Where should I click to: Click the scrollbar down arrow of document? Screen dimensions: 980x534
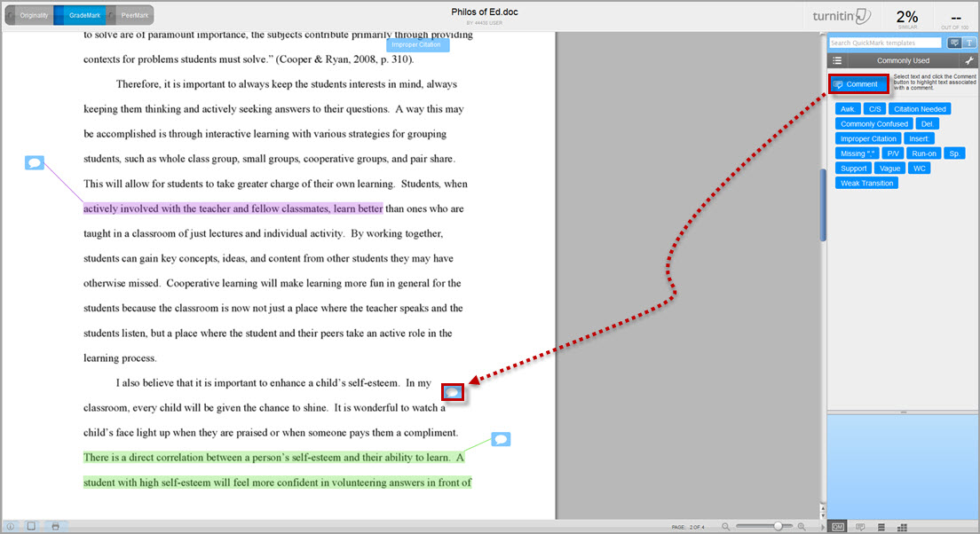click(823, 515)
